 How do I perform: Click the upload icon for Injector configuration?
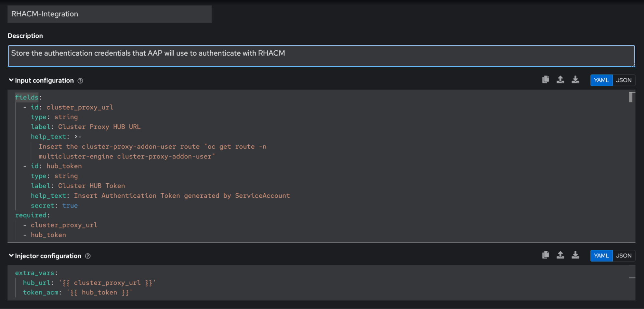point(560,255)
